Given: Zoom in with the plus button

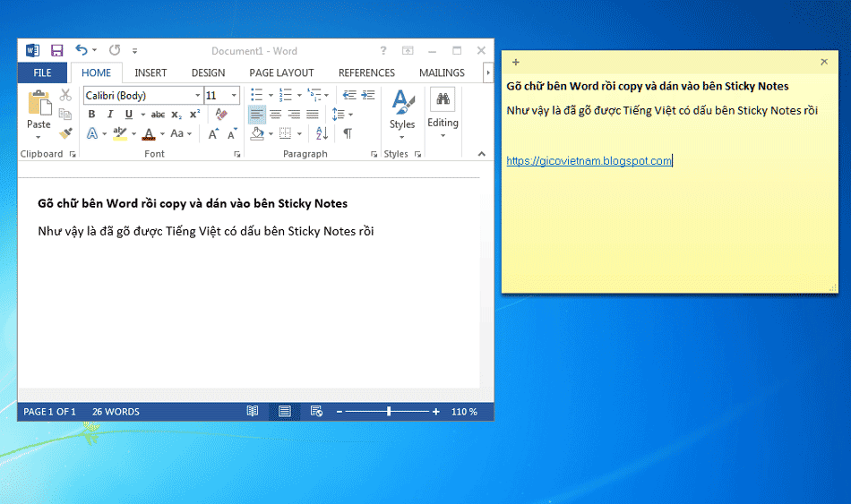Looking at the screenshot, I should (436, 412).
